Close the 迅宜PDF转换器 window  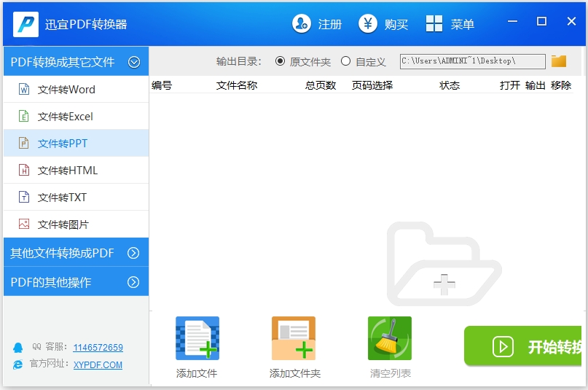[x=571, y=21]
